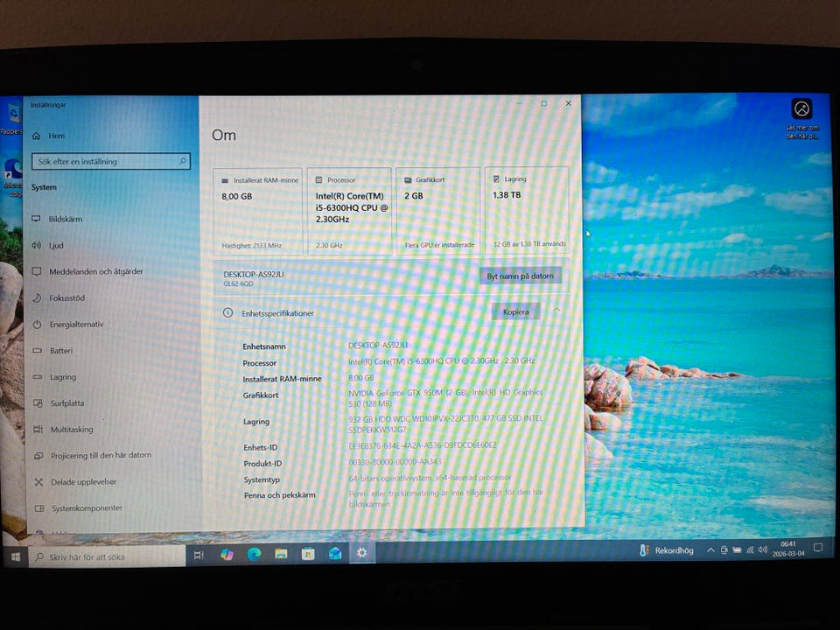This screenshot has height=630, width=840.
Task: Click the Energialternativ power icon
Action: (37, 324)
